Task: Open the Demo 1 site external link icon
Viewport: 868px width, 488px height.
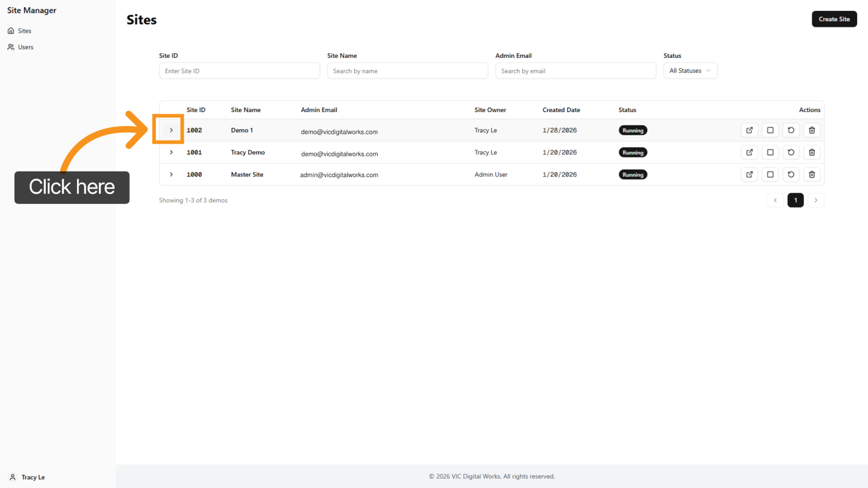Action: point(749,130)
